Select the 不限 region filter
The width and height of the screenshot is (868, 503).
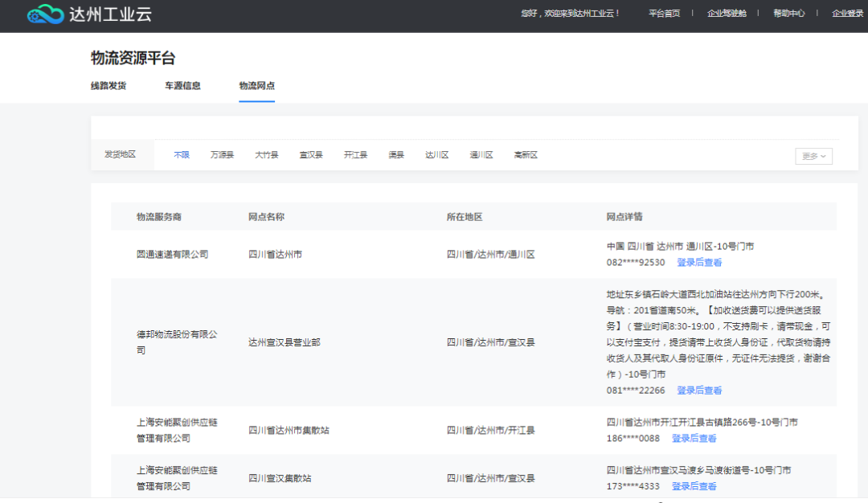(x=182, y=155)
